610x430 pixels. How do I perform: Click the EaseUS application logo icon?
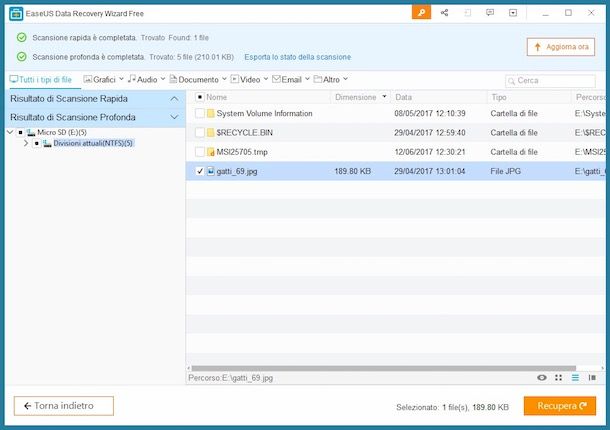click(16, 14)
